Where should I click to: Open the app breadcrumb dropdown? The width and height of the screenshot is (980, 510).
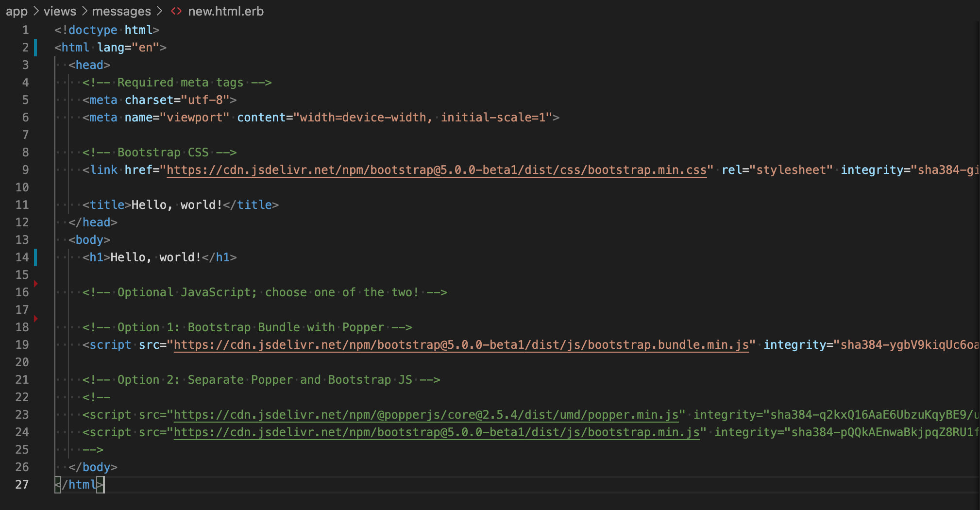click(17, 11)
